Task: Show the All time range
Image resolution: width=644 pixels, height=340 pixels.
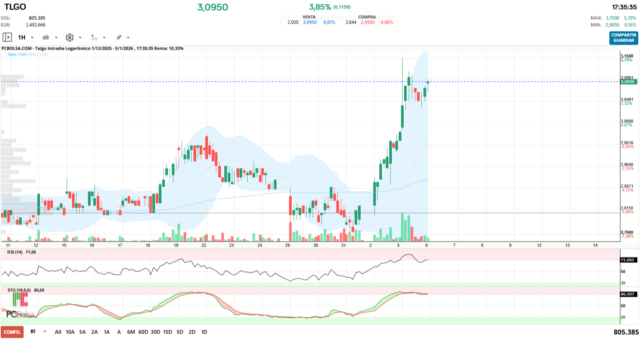Action: click(x=58, y=332)
